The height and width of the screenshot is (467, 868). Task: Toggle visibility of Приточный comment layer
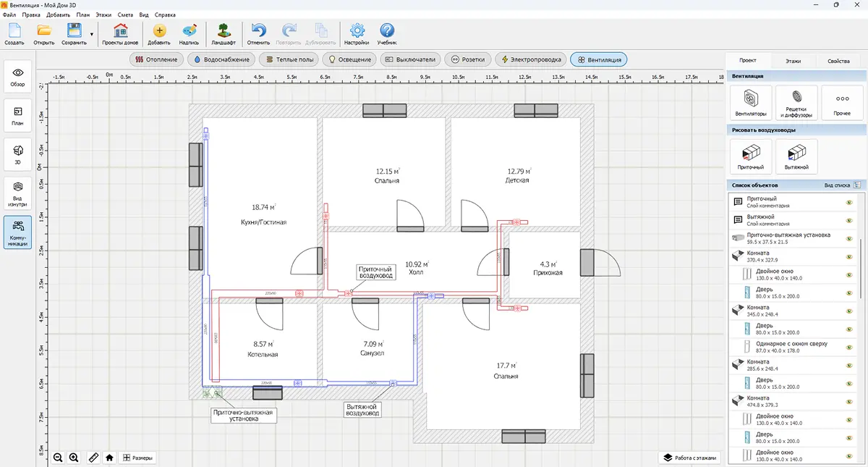click(x=849, y=202)
